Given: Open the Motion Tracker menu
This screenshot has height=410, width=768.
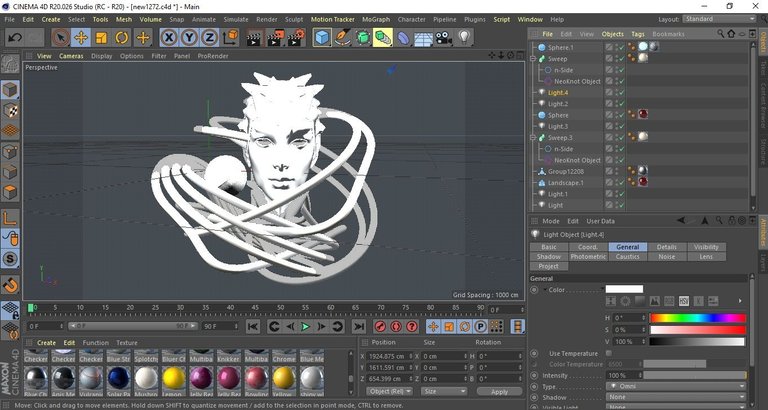Looking at the screenshot, I should [333, 19].
